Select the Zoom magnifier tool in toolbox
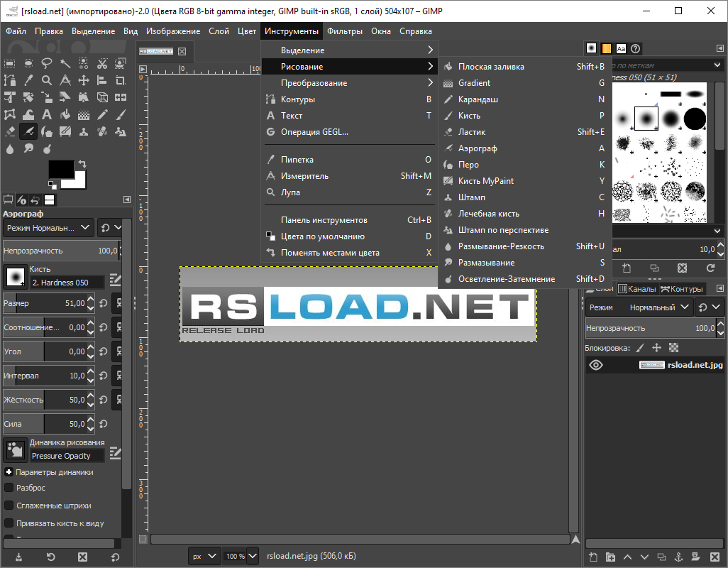The image size is (728, 568). click(46, 80)
